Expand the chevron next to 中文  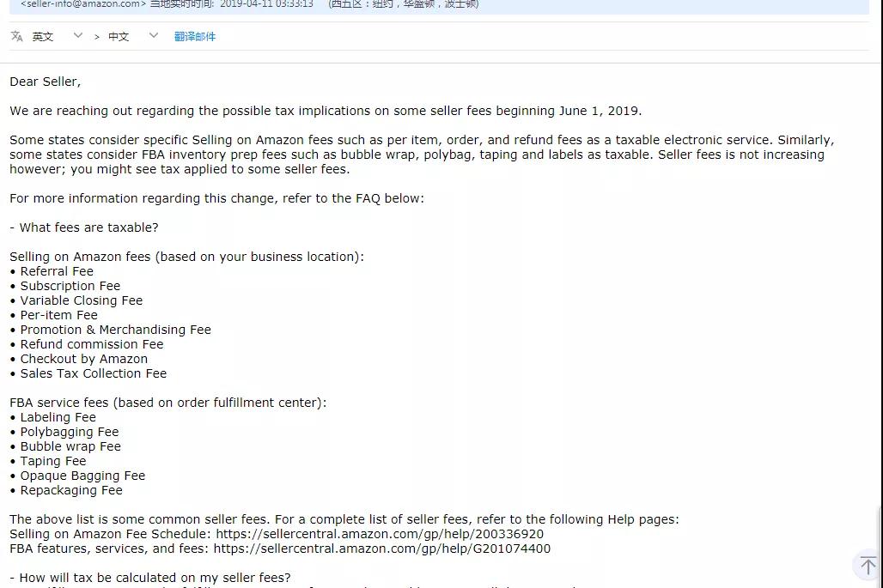153,35
